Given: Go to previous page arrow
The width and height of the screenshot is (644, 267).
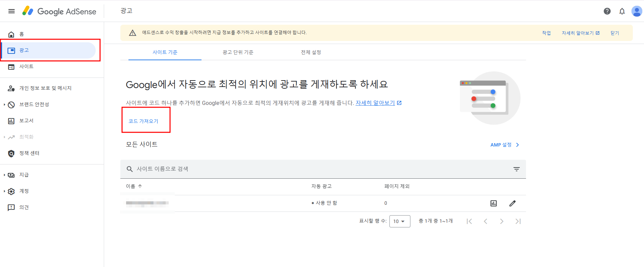Looking at the screenshot, I should [x=485, y=221].
